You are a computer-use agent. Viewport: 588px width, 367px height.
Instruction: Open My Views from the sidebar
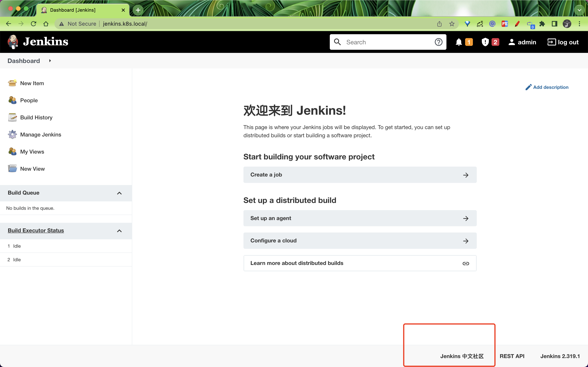coord(12,151)
